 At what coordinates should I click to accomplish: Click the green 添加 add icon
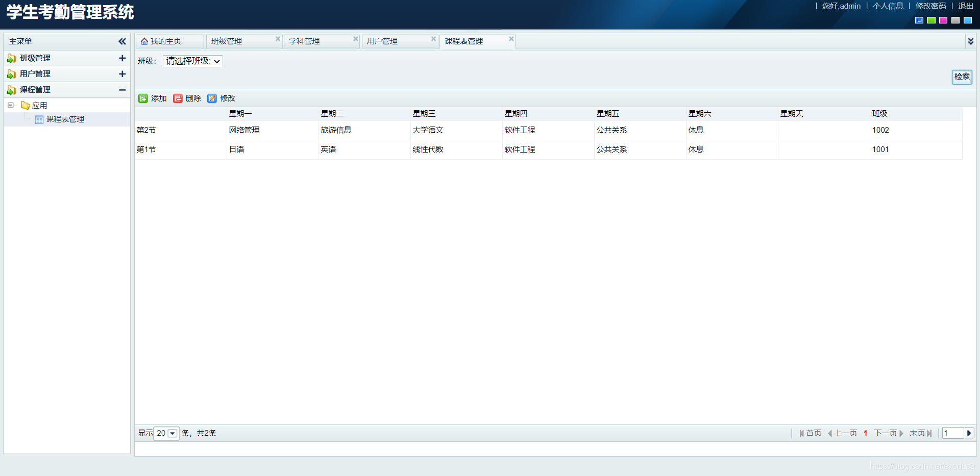pos(143,98)
